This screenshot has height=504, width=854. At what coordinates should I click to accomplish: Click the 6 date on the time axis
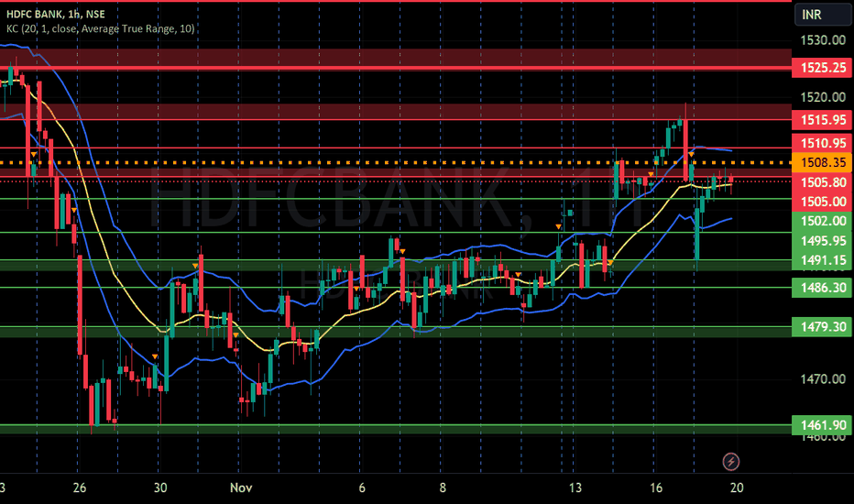pos(362,488)
